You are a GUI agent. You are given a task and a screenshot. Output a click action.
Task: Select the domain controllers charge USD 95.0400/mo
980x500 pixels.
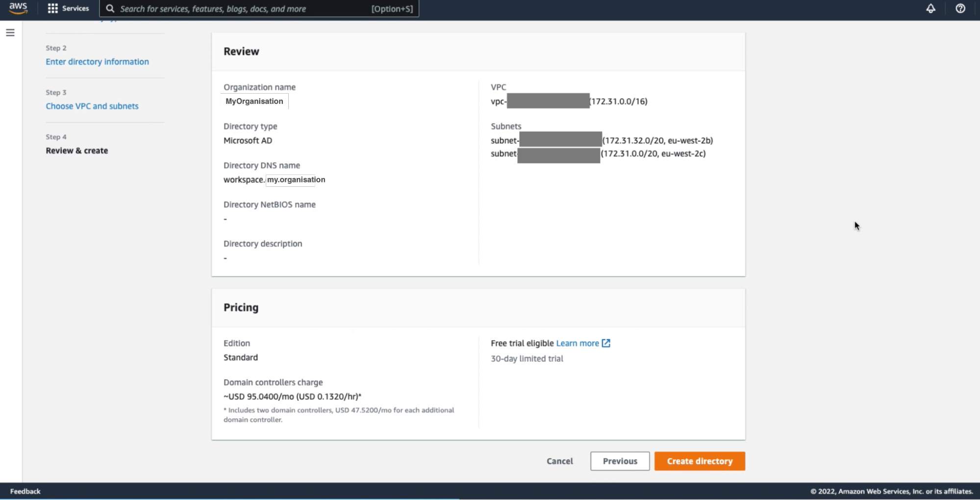click(x=293, y=397)
